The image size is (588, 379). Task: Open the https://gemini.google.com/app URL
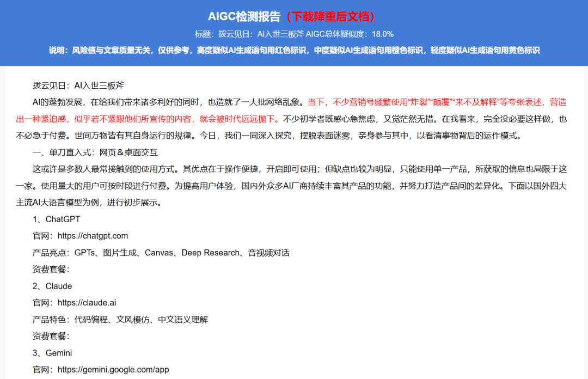pos(113,370)
